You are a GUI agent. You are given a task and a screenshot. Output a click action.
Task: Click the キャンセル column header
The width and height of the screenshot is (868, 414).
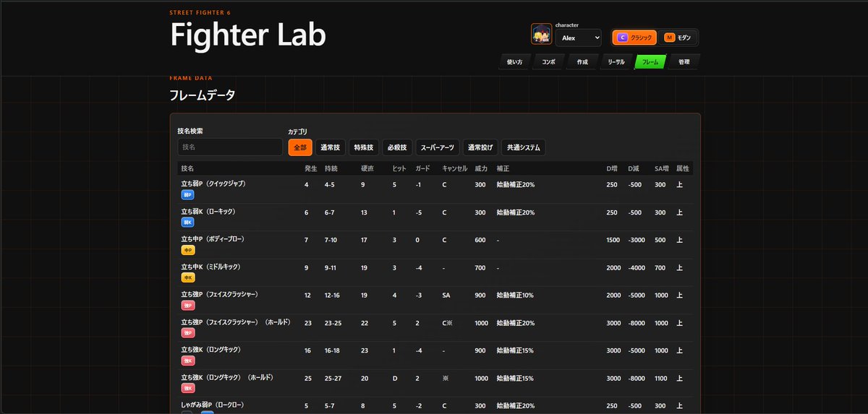point(454,168)
